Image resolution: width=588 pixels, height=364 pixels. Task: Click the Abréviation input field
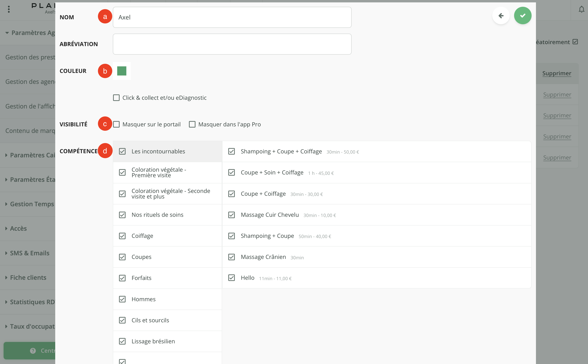click(x=232, y=44)
